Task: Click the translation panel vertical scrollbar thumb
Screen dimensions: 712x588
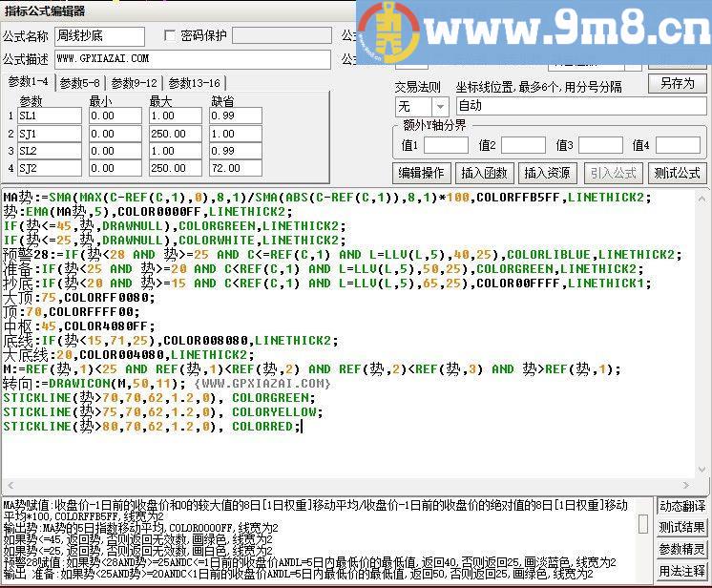Action: [644, 526]
